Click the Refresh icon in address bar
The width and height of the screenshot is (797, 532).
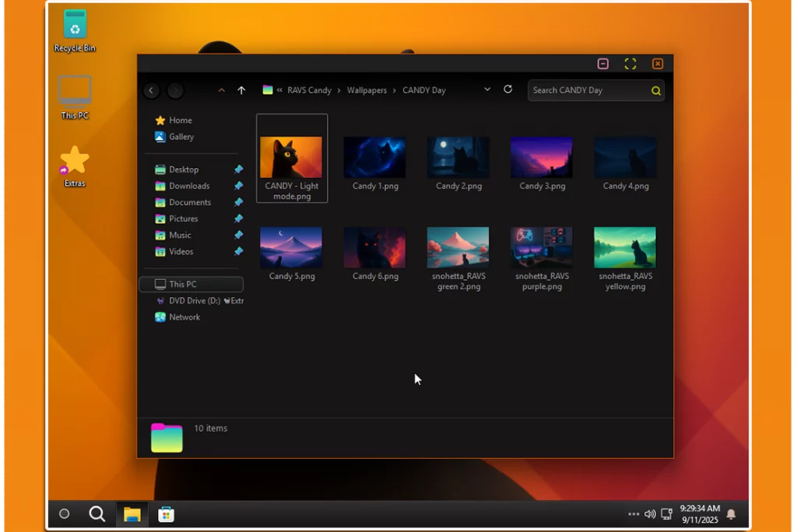(x=507, y=89)
